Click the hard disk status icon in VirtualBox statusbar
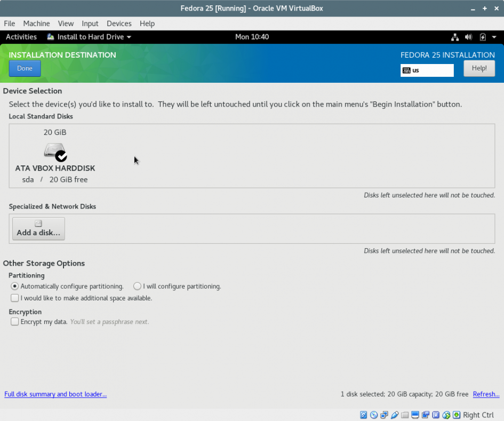 pyautogui.click(x=363, y=415)
